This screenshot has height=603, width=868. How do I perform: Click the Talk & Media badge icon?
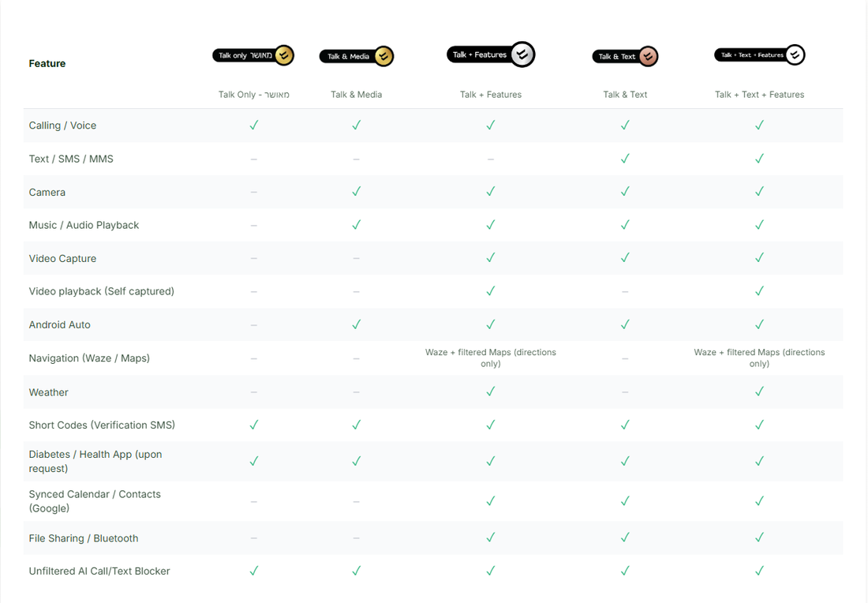357,56
